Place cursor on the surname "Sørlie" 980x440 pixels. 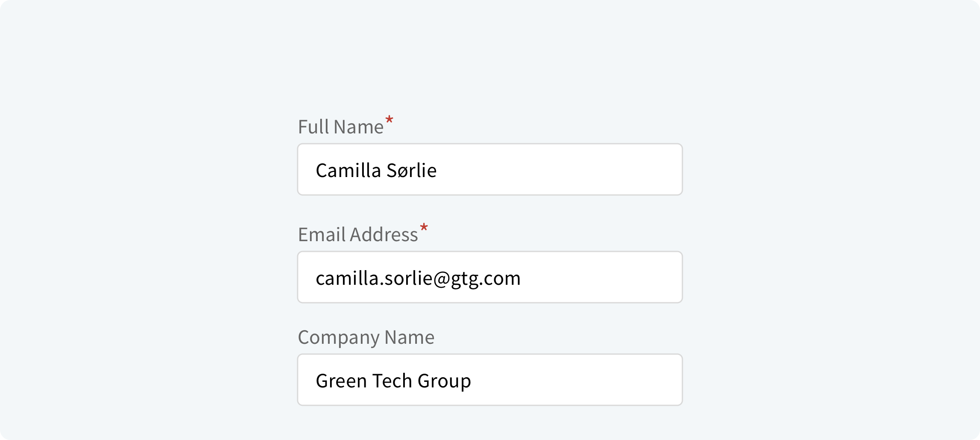[x=411, y=170]
